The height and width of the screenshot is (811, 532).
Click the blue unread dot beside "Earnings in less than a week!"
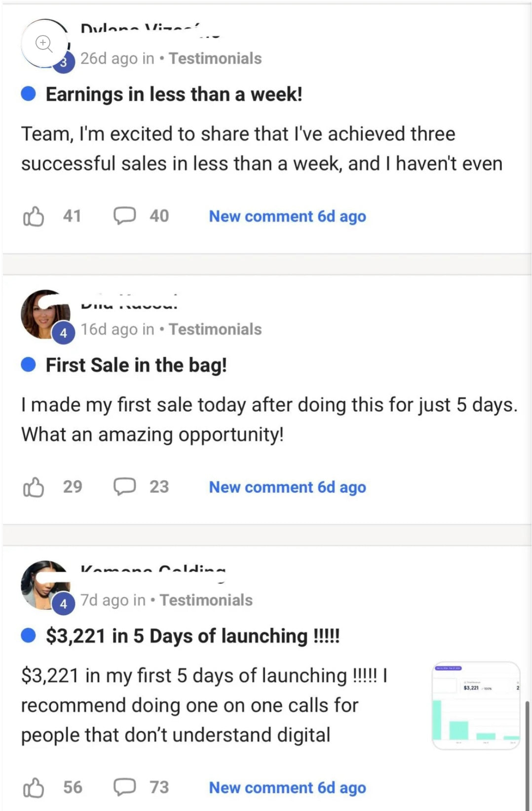(29, 94)
